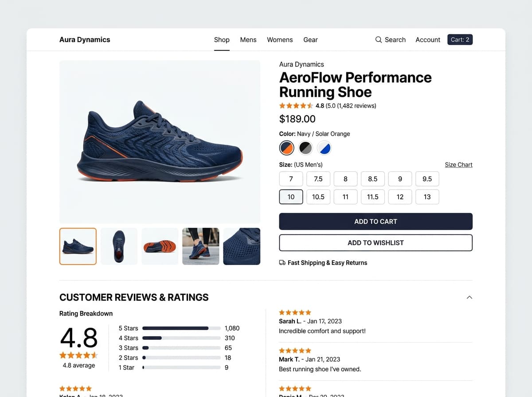Click AeroFlow Performance Running Shoe title

[x=356, y=85]
